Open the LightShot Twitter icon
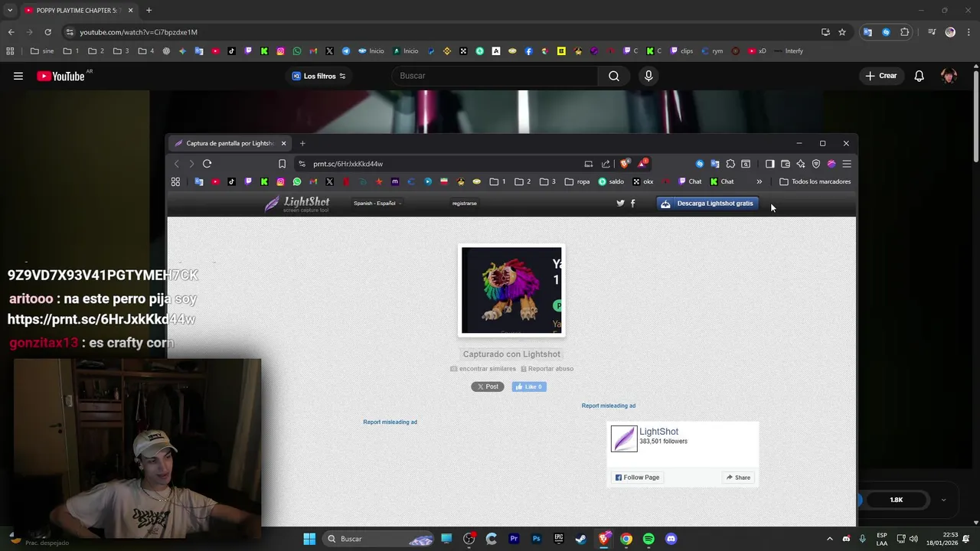The width and height of the screenshot is (980, 551). pyautogui.click(x=621, y=204)
